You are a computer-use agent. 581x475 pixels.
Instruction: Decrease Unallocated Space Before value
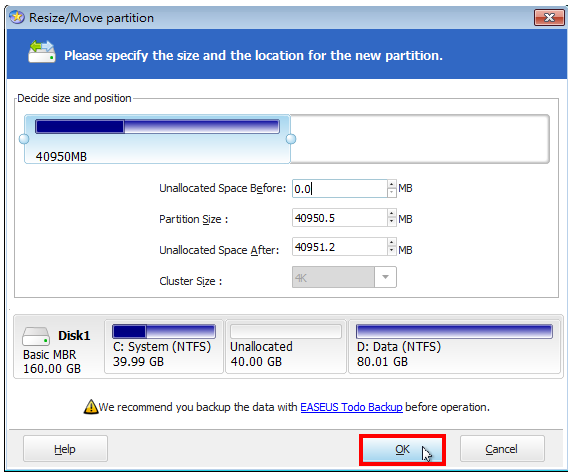(x=392, y=193)
